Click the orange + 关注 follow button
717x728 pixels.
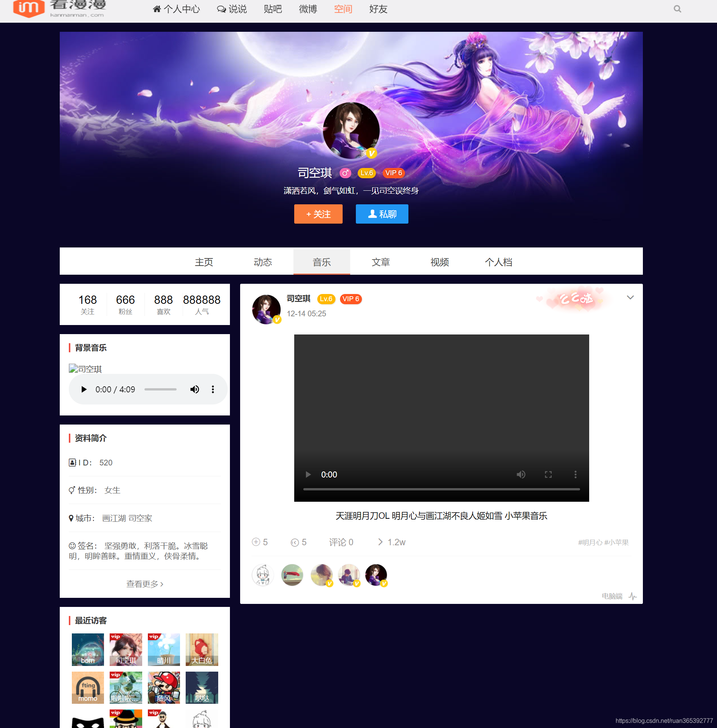[318, 214]
